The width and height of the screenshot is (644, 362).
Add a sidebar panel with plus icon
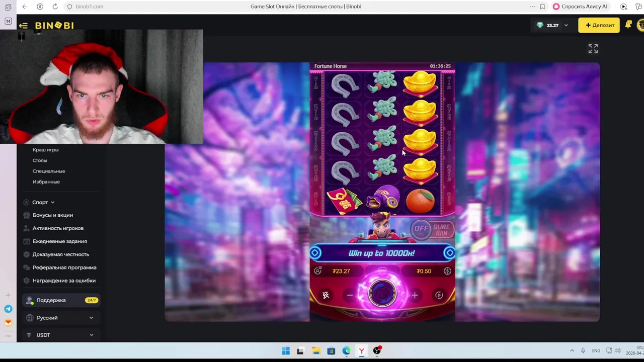pos(8,296)
